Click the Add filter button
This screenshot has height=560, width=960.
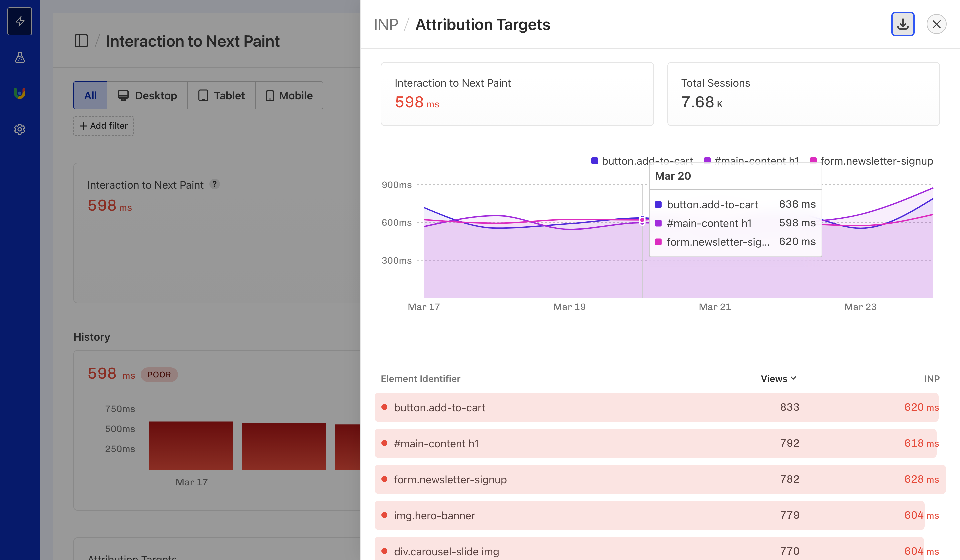[103, 126]
